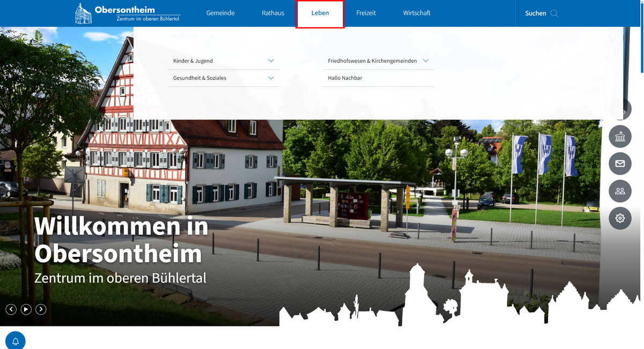Click 'Zentrum im oberen Bühlertal' logo tagline
This screenshot has height=349, width=644.
click(x=148, y=19)
